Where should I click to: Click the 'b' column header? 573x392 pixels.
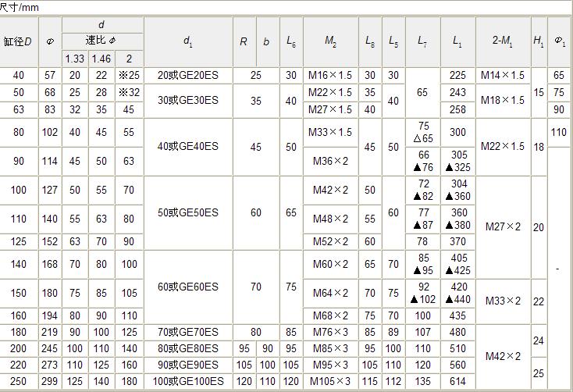(268, 41)
